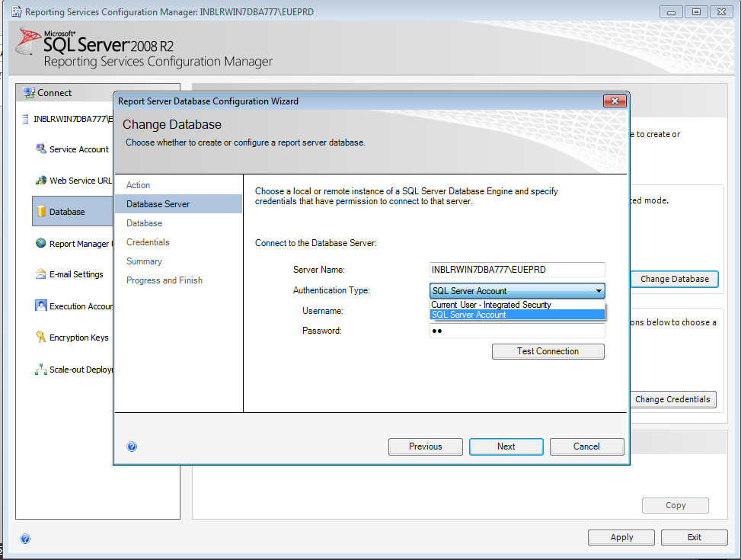This screenshot has width=741, height=560.
Task: Choose Current User - Integrated Security option
Action: point(517,305)
